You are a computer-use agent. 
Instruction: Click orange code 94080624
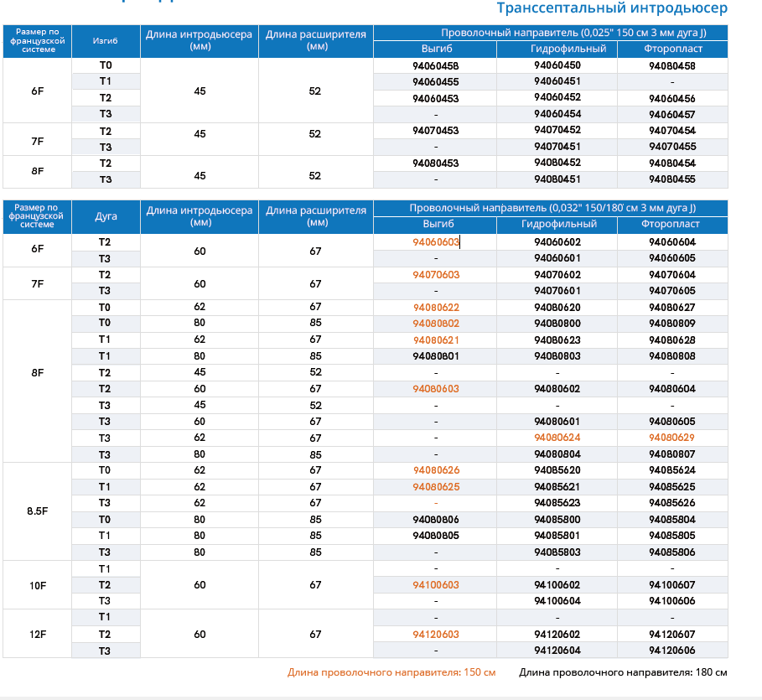pyautogui.click(x=557, y=438)
